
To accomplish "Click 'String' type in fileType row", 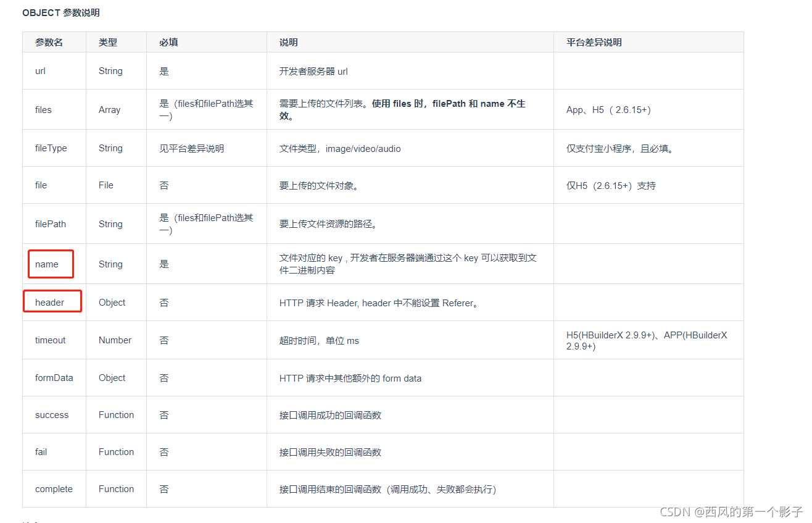I will pyautogui.click(x=110, y=148).
